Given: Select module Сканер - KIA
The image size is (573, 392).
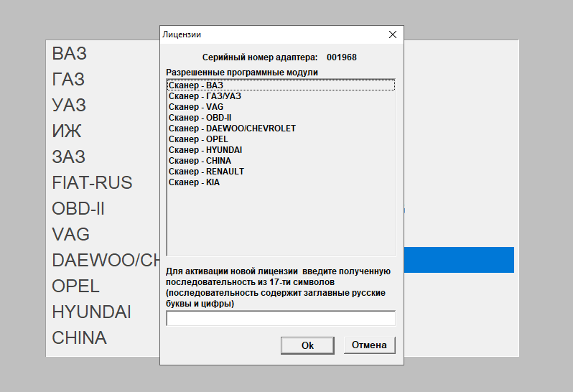Looking at the screenshot, I should pyautogui.click(x=281, y=182).
